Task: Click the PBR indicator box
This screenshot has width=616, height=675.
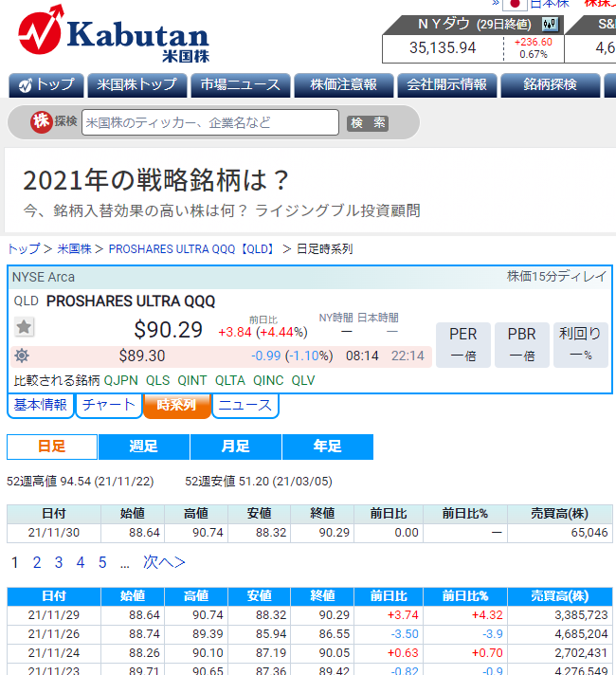Action: coord(522,345)
